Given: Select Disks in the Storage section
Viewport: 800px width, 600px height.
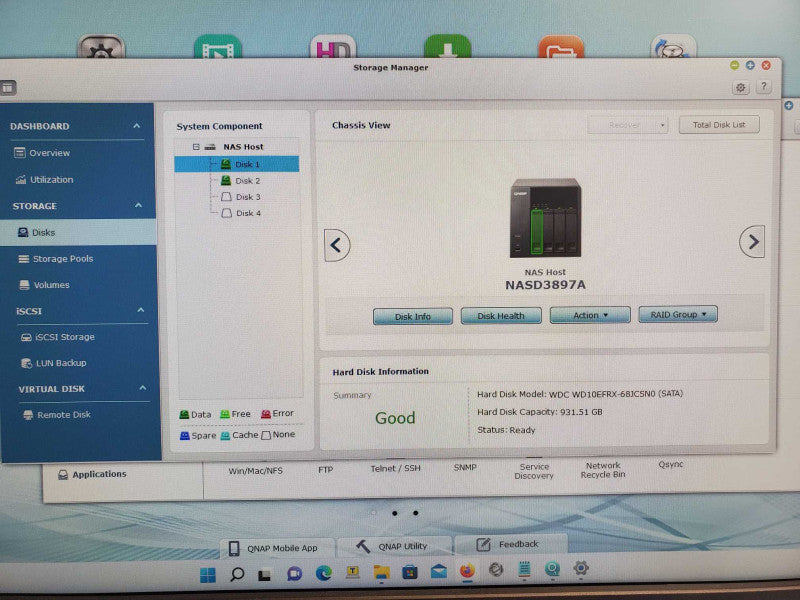Looking at the screenshot, I should [78, 232].
